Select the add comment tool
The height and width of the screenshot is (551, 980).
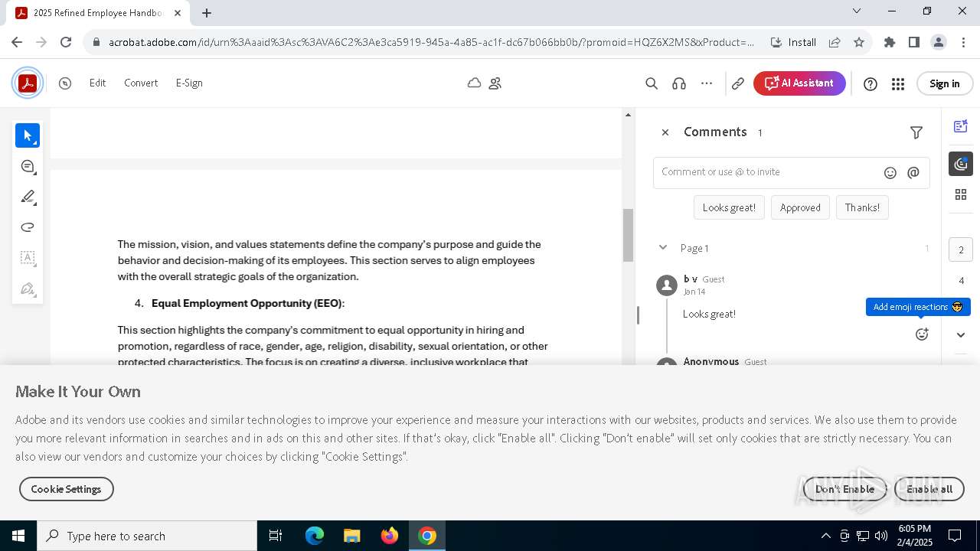click(28, 166)
